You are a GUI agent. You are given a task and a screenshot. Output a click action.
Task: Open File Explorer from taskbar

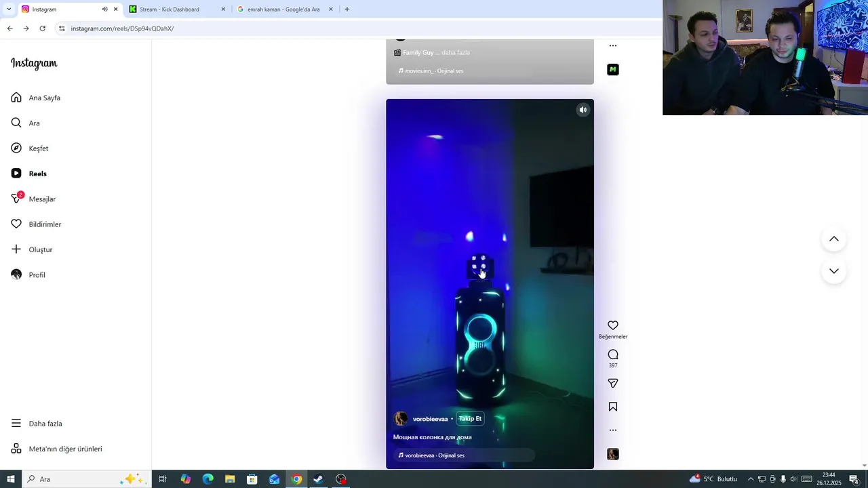(230, 479)
